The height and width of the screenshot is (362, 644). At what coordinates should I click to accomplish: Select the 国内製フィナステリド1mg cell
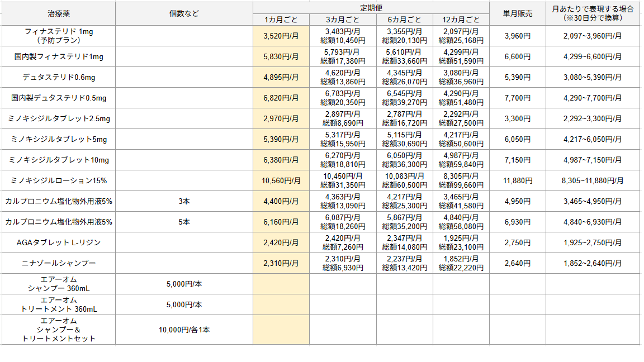[59, 56]
